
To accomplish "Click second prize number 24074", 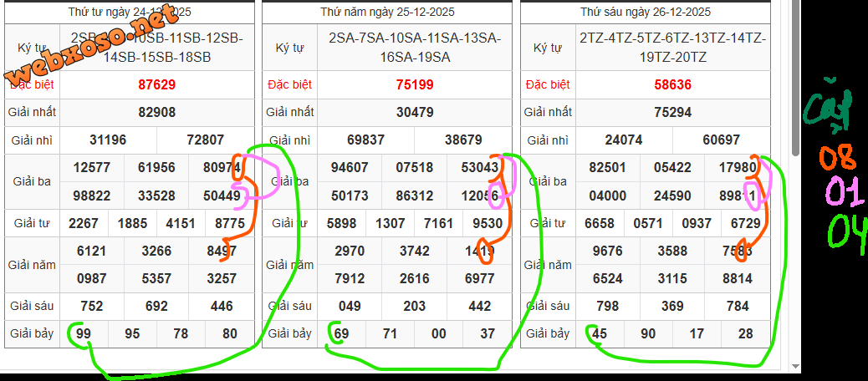I will tap(624, 140).
